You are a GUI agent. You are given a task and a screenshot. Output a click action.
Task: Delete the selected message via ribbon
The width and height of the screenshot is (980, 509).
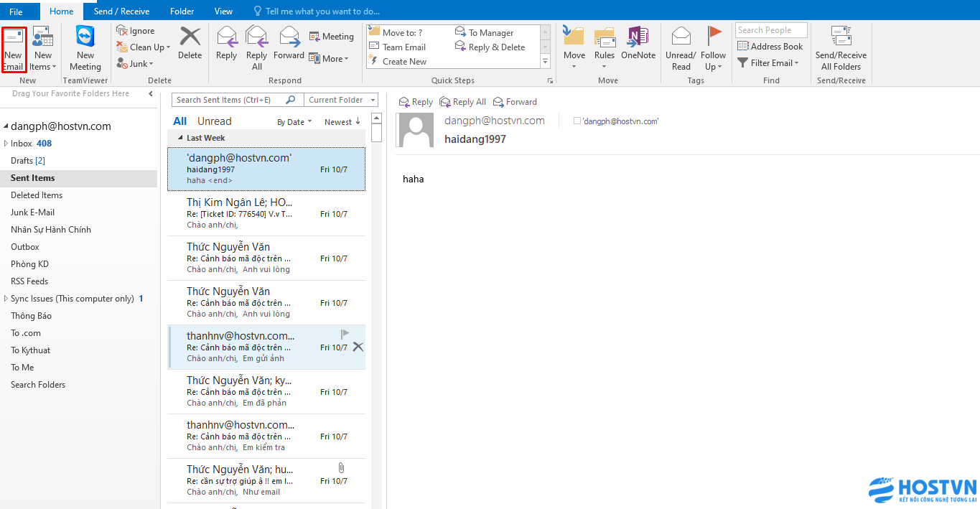coord(190,43)
